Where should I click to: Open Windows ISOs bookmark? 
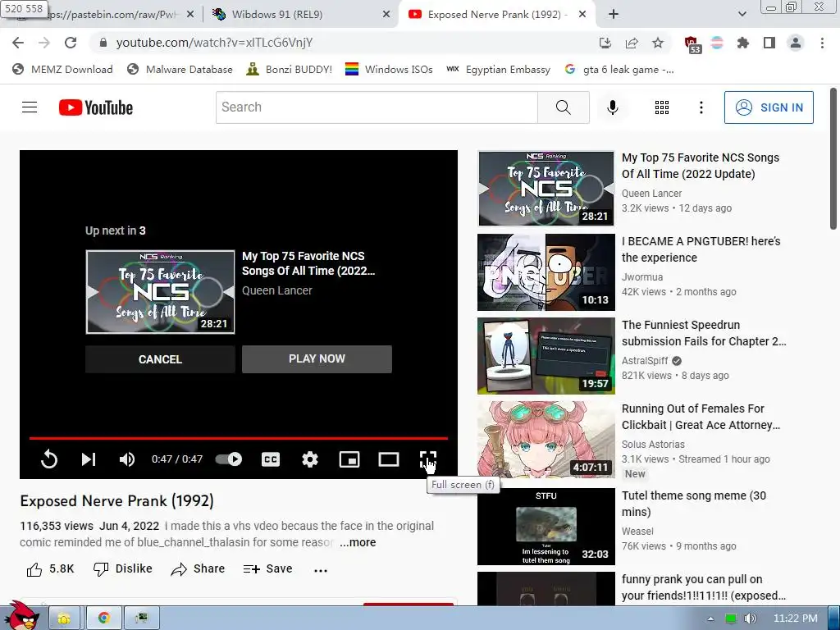pyautogui.click(x=389, y=70)
